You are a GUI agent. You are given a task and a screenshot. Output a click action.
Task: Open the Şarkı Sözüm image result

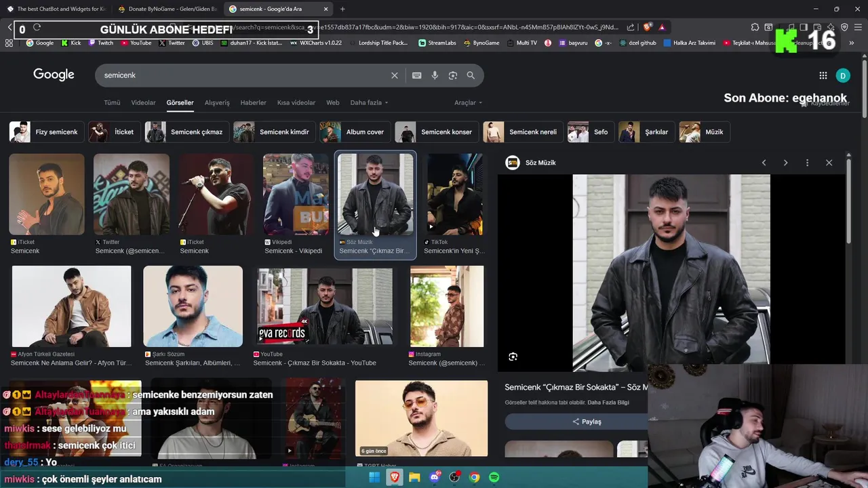193,316
